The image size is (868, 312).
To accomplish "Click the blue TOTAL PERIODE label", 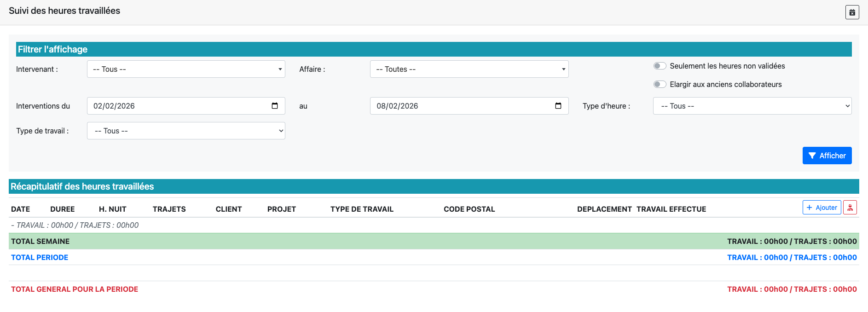I will click(x=40, y=257).
